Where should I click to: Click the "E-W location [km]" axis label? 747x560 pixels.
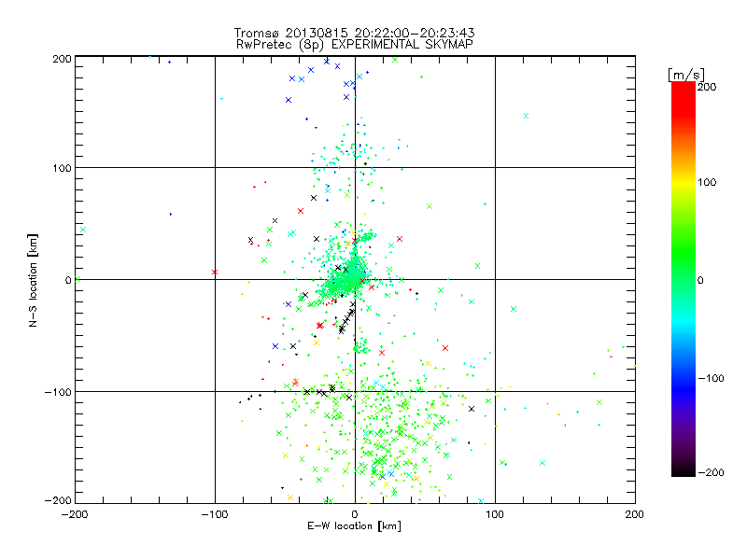click(354, 526)
